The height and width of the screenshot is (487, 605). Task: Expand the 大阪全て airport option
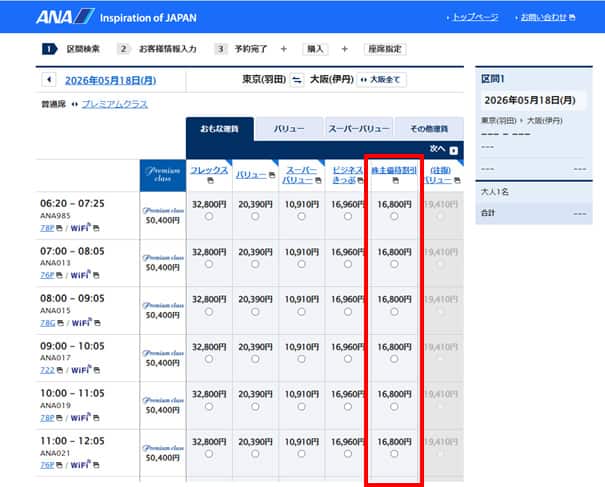[x=382, y=80]
